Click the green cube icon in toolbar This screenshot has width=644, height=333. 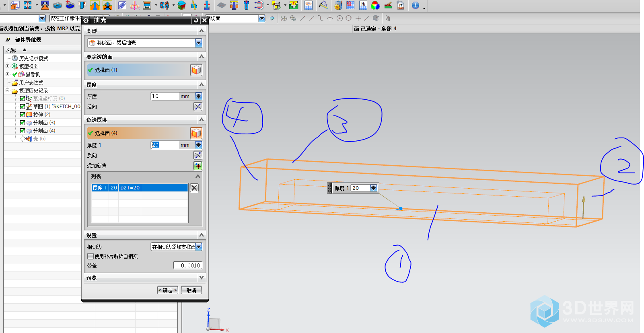pyautogui.click(x=181, y=5)
